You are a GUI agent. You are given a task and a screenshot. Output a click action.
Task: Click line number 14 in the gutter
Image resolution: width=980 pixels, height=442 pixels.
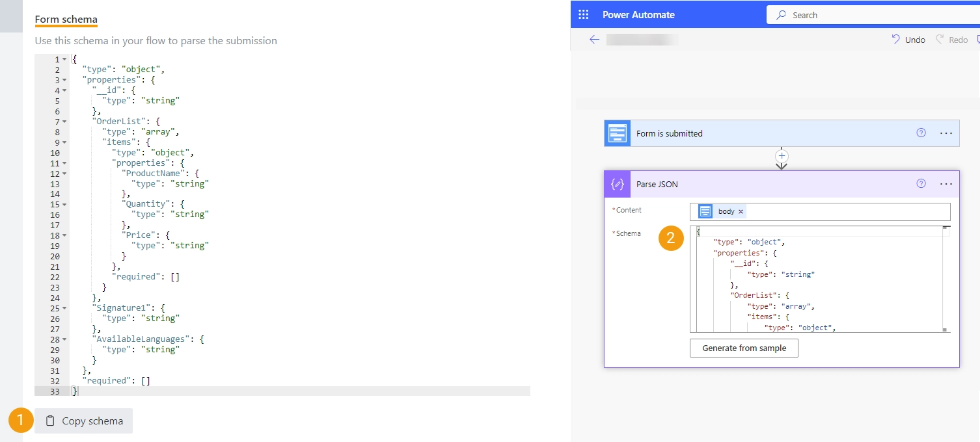tap(55, 194)
